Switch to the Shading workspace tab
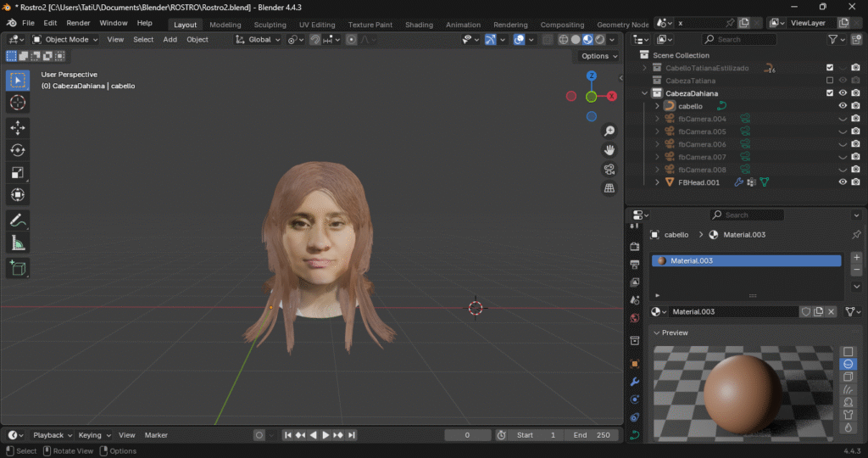868x458 pixels. click(x=419, y=25)
